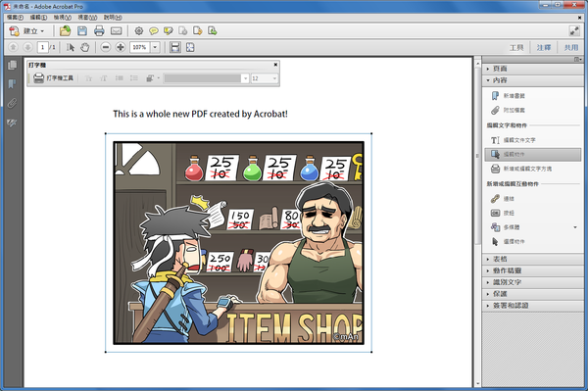Screen dimensions: 588x391
Task: Choose the text selection cursor tool
Action: (x=71, y=47)
